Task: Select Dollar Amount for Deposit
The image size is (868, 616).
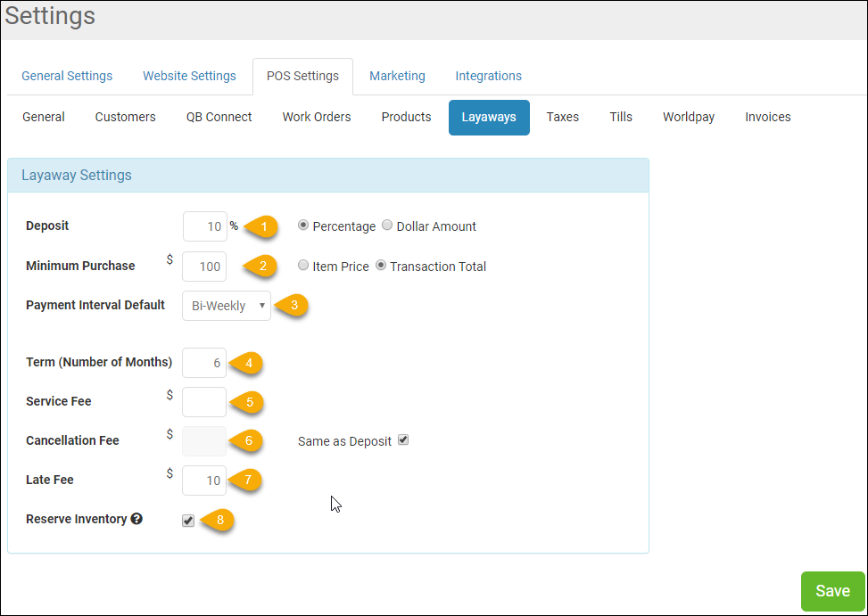Action: coord(386,226)
